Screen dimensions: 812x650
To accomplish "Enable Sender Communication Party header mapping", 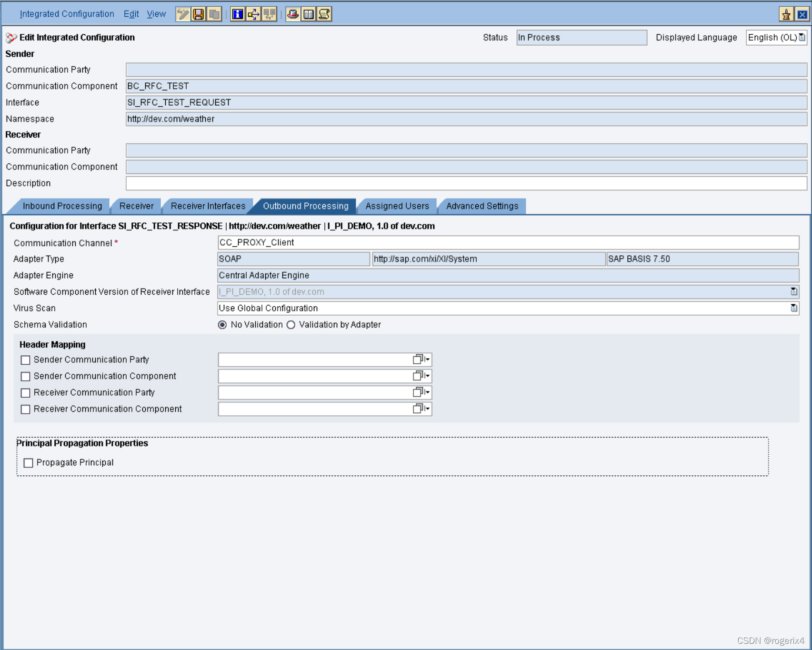I will (x=26, y=360).
